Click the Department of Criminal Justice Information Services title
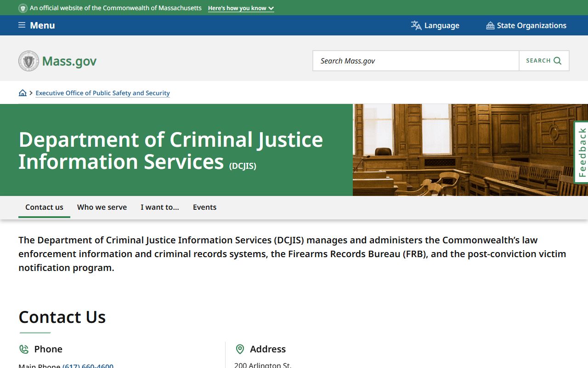This screenshot has height=368, width=588. point(170,150)
